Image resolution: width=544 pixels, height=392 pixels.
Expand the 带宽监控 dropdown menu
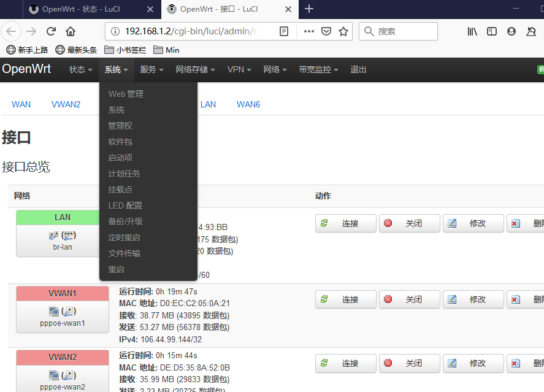pyautogui.click(x=318, y=70)
